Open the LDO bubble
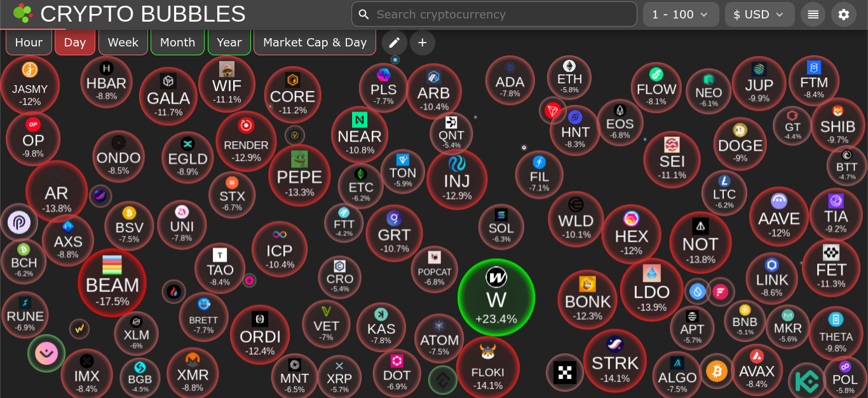This screenshot has width=868, height=398. pyautogui.click(x=652, y=290)
